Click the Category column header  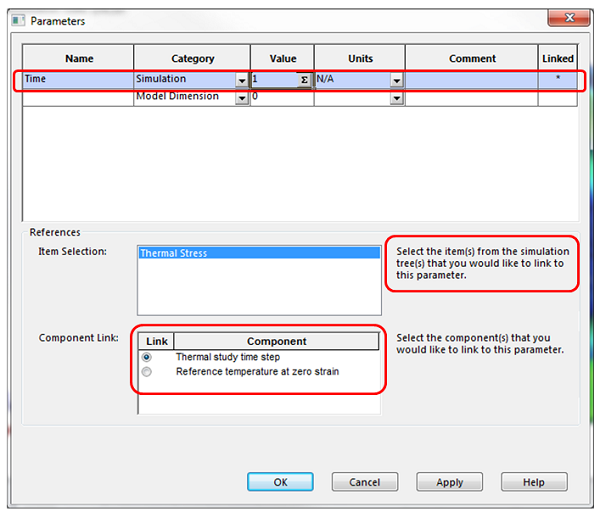pyautogui.click(x=192, y=58)
